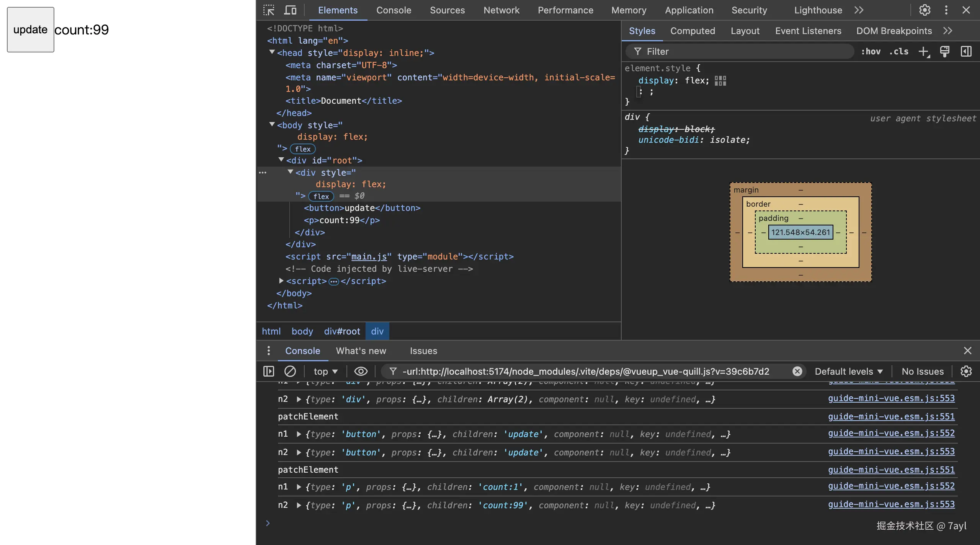Switch to the Network tab
Viewport: 980px width, 545px height.
501,10
